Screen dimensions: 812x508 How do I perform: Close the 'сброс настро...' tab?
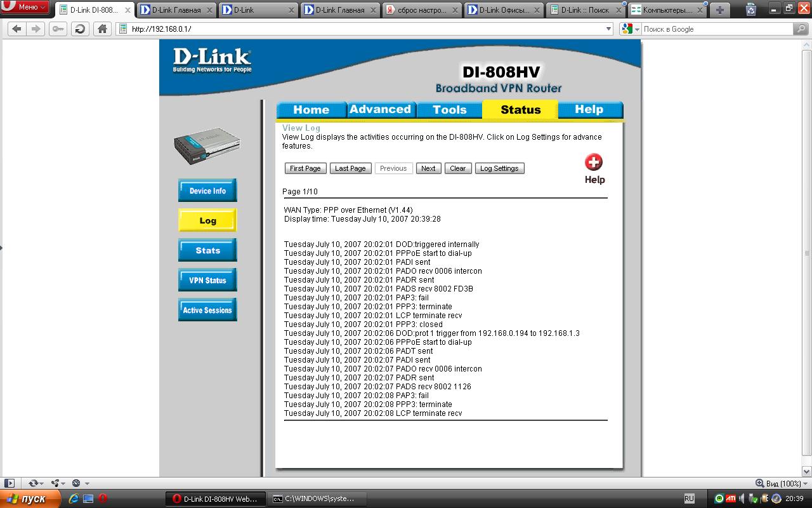455,10
